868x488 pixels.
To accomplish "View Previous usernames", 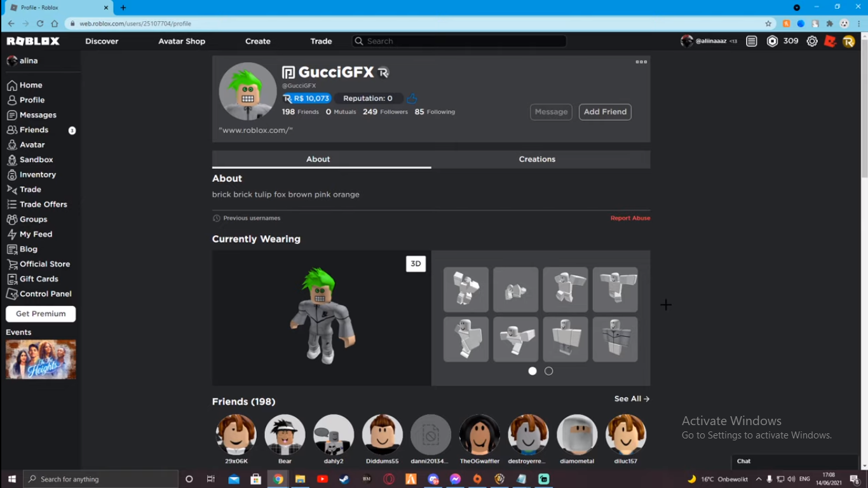I will click(x=247, y=218).
